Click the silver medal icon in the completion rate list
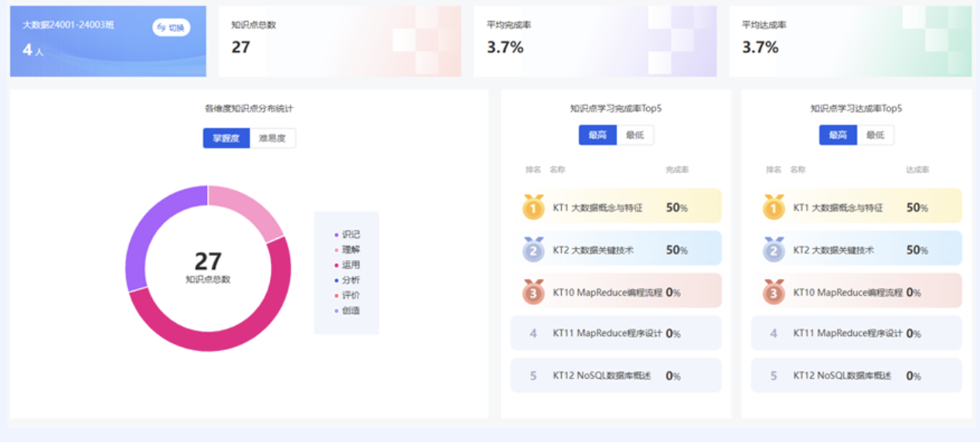The height and width of the screenshot is (442, 980). point(533,249)
